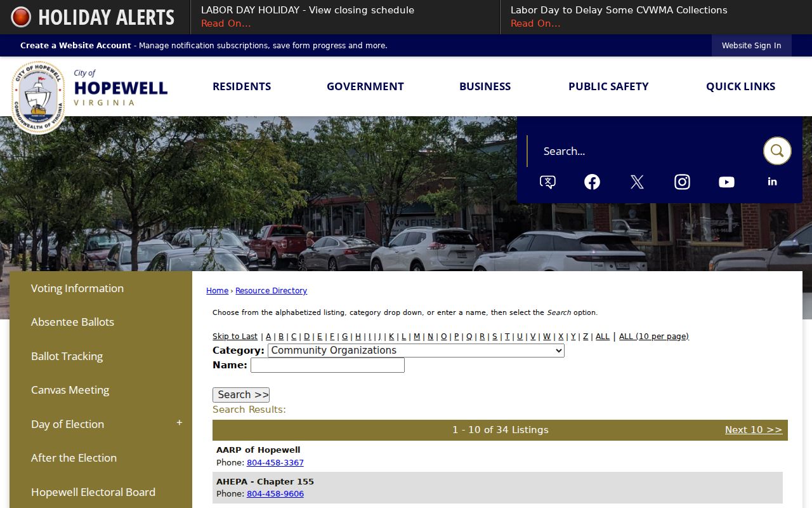Open the LinkedIn icon
The width and height of the screenshot is (812, 508).
point(772,182)
